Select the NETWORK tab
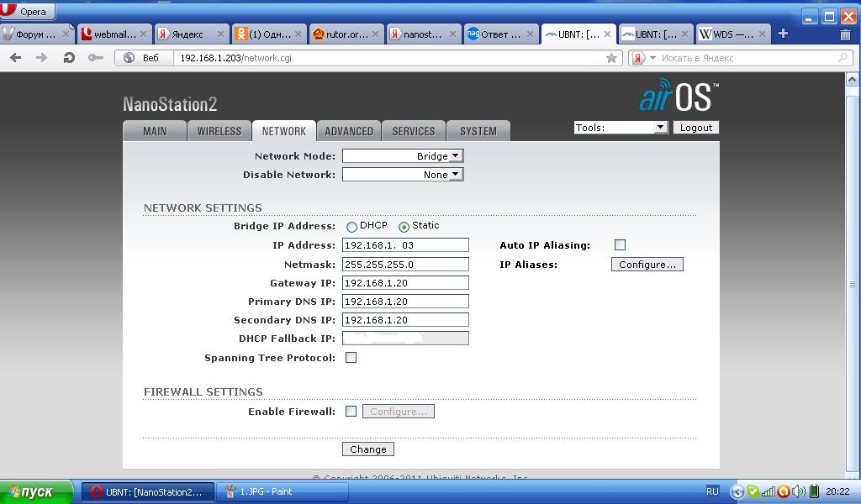This screenshot has width=861, height=504. tap(284, 131)
